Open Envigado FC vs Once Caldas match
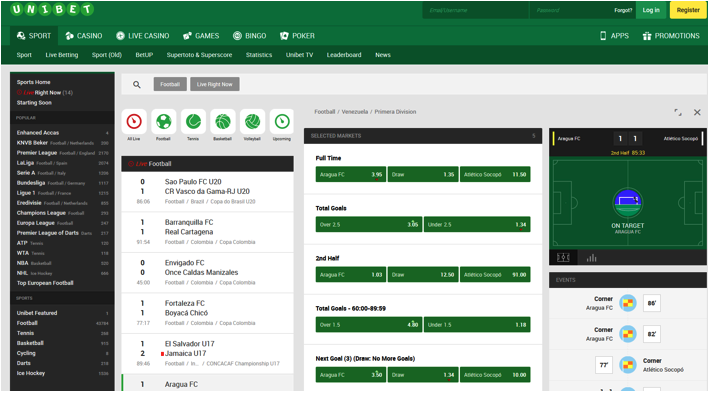The height and width of the screenshot is (404, 710). pos(207,273)
